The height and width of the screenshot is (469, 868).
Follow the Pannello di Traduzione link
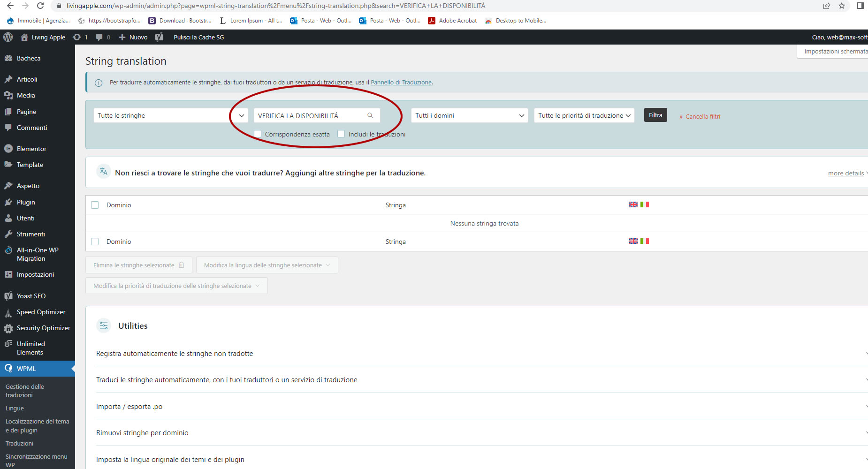(401, 83)
